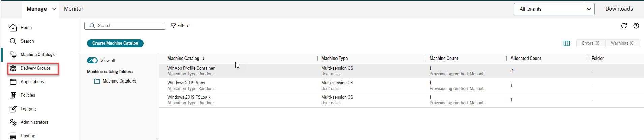The height and width of the screenshot is (140, 644).
Task: Click into the Search input field
Action: pos(128,26)
